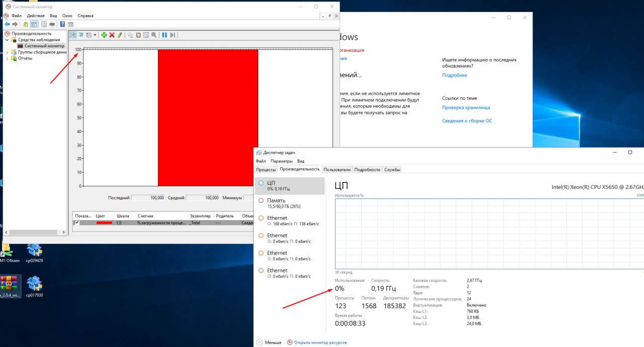Image resolution: width=644 pixels, height=347 pixels.
Task: Click the Help question mark icon
Action: 62,24
